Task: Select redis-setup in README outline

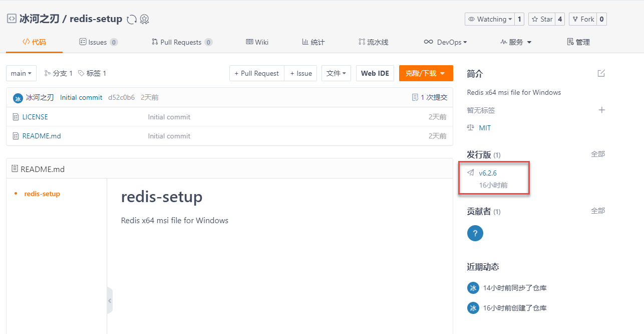Action: pyautogui.click(x=42, y=194)
